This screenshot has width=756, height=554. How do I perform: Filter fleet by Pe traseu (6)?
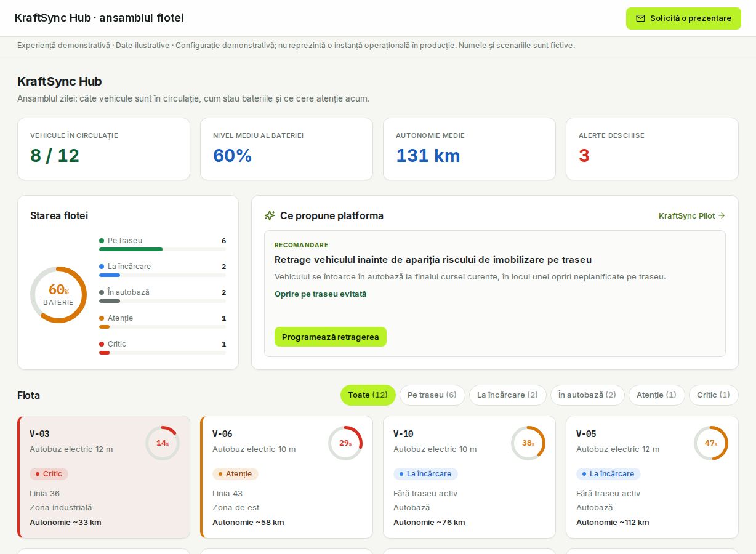(x=432, y=395)
